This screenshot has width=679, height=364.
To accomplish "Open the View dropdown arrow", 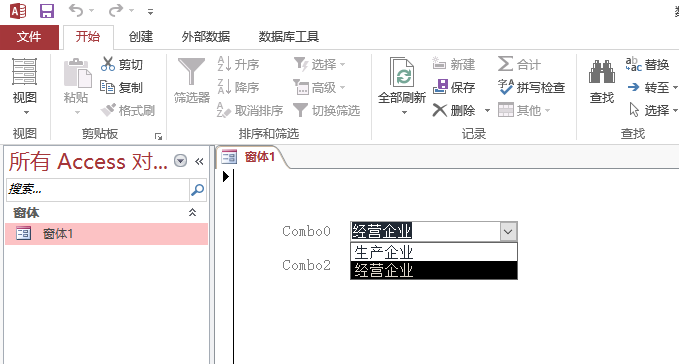I will (26, 113).
